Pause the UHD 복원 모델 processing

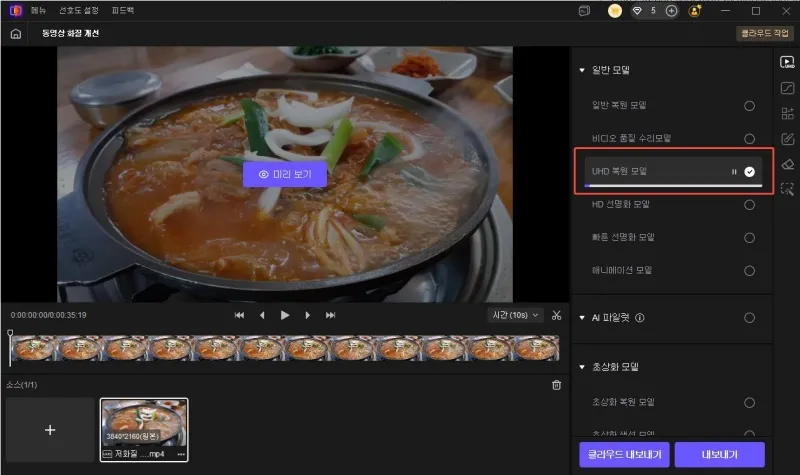click(x=735, y=172)
